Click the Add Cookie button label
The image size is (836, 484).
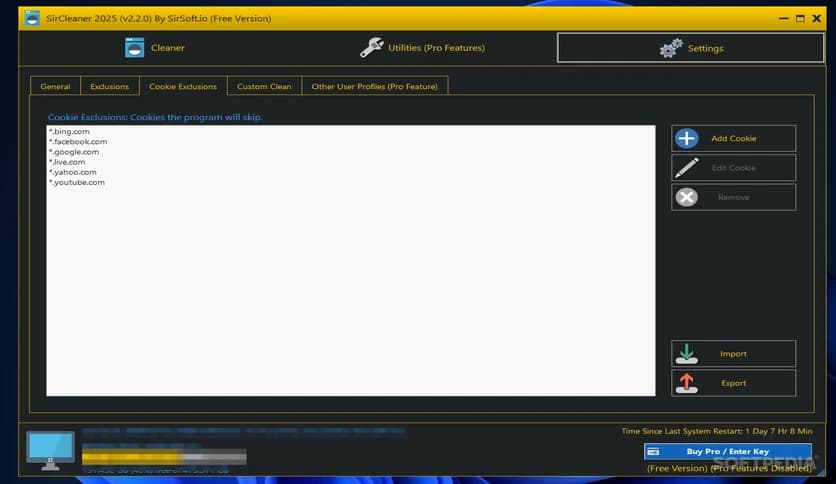coord(734,139)
